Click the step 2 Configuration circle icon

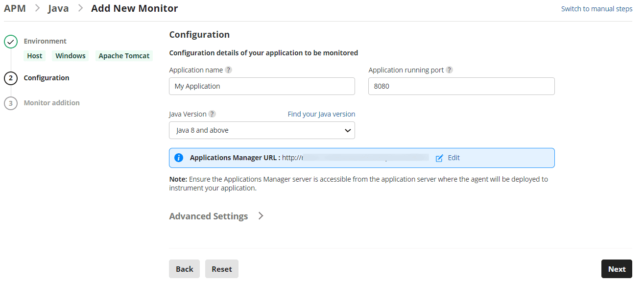(x=11, y=78)
